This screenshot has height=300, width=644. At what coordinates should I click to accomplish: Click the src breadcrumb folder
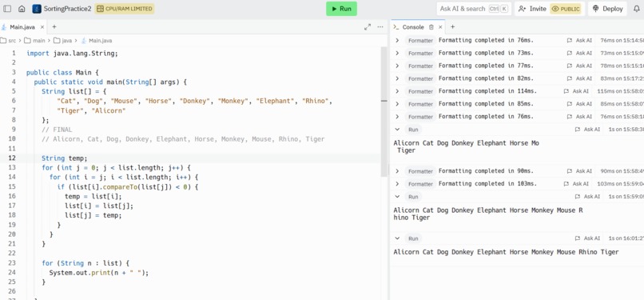pos(8,41)
